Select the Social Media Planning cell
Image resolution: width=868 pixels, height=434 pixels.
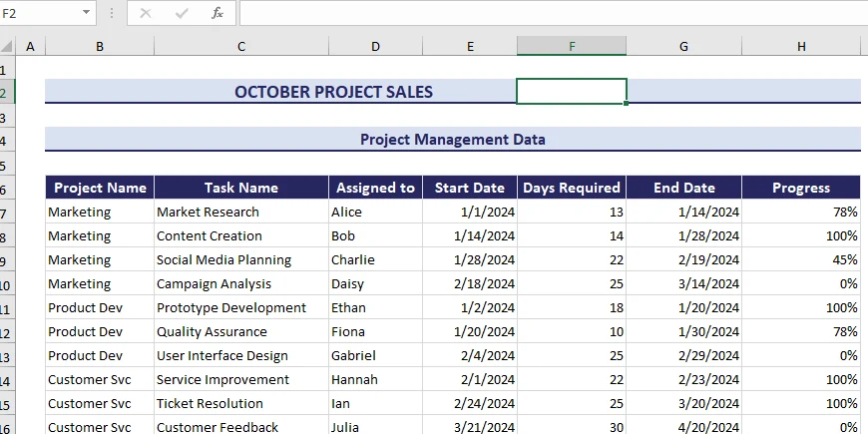pos(241,259)
